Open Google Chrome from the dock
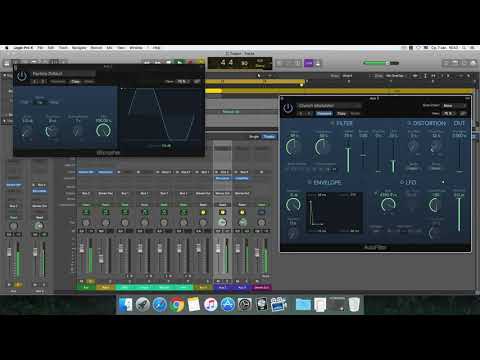The image size is (480, 360). (x=177, y=305)
